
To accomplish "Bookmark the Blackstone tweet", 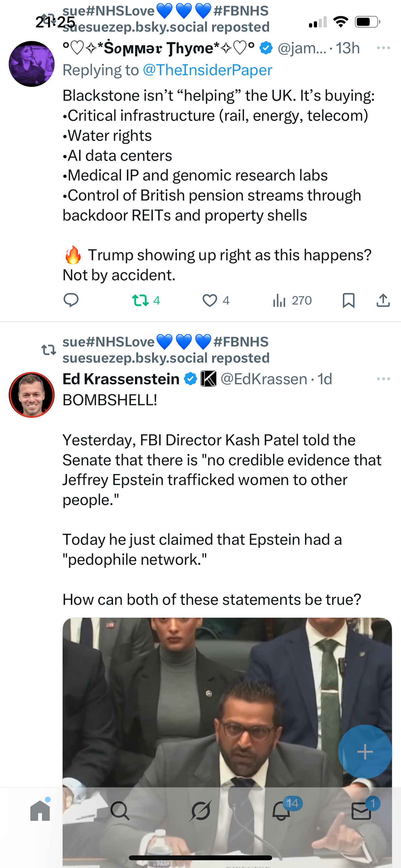I will coord(348,300).
